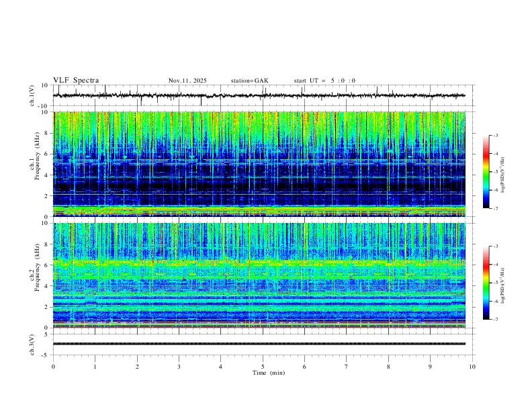
Task: Click time axis tick label "4"
Action: point(220,367)
